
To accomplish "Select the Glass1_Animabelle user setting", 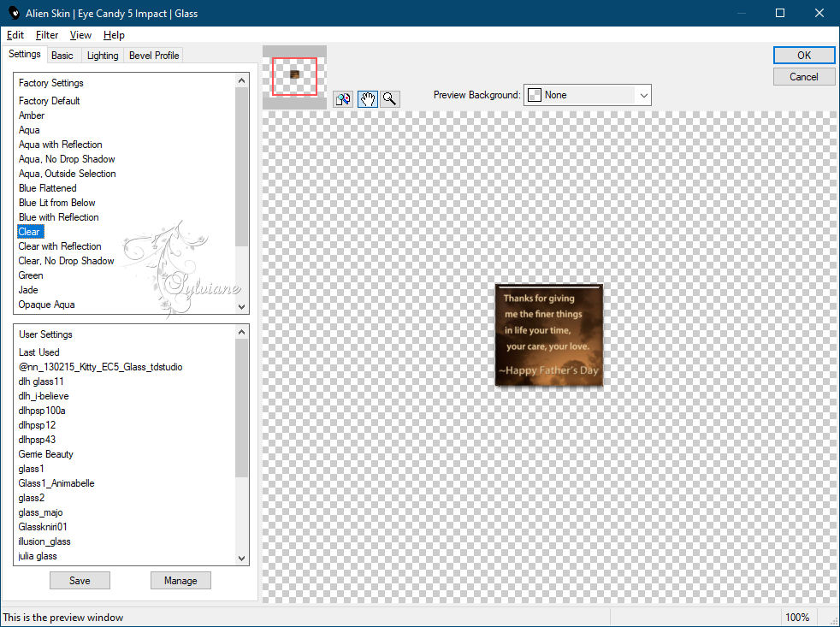I will coord(56,482).
